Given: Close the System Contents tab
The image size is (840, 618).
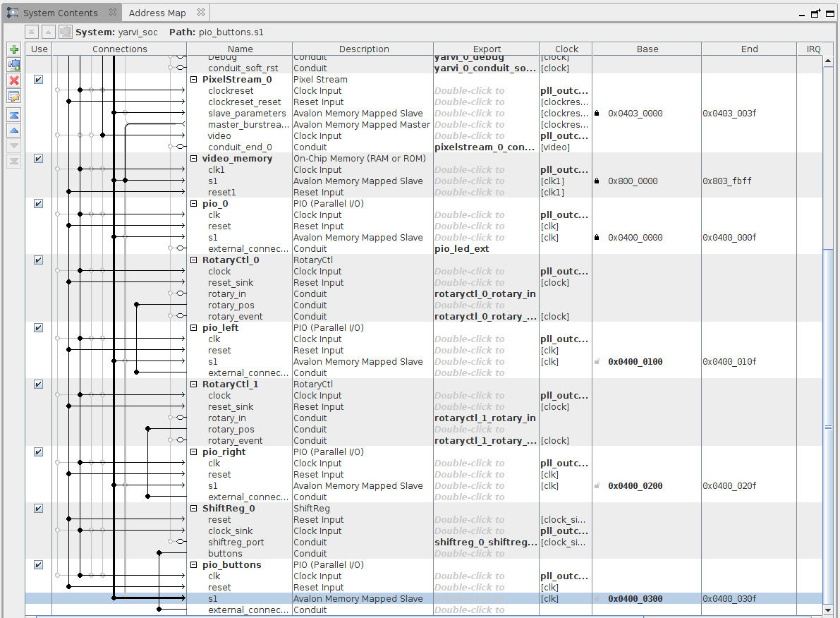Looking at the screenshot, I should 112,12.
